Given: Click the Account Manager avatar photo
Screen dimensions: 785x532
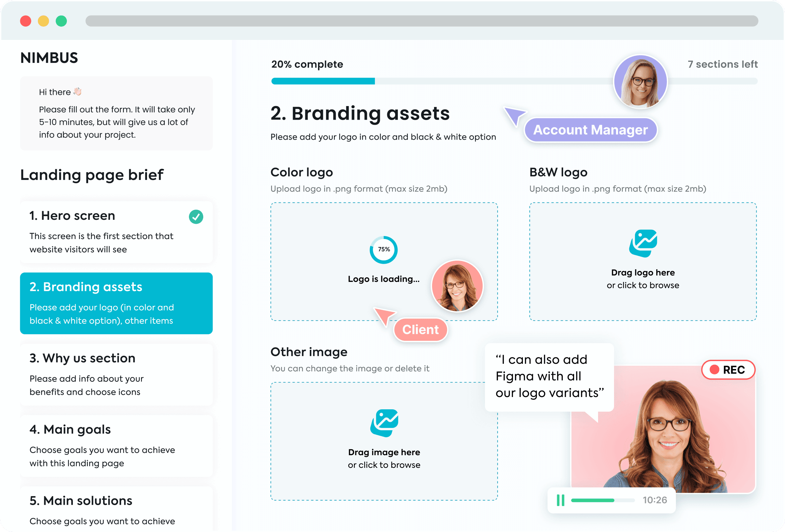Looking at the screenshot, I should point(640,81).
